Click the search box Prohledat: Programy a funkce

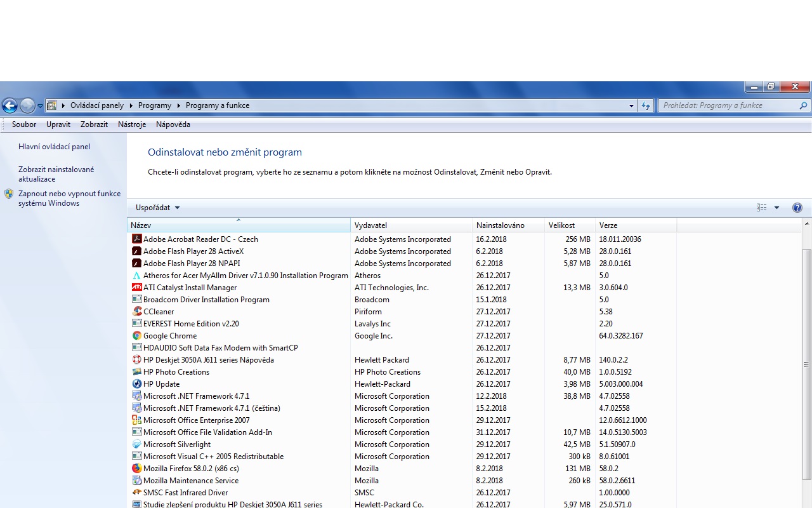click(728, 106)
